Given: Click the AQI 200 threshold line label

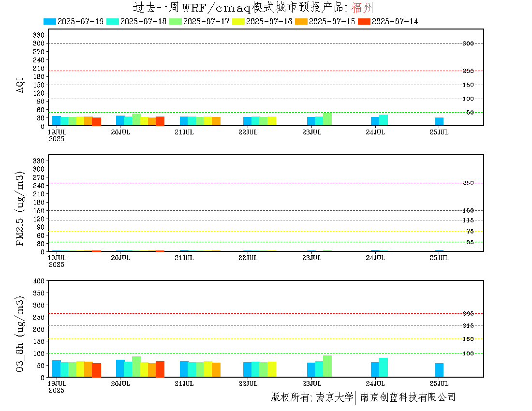Looking at the screenshot, I should coord(468,71).
